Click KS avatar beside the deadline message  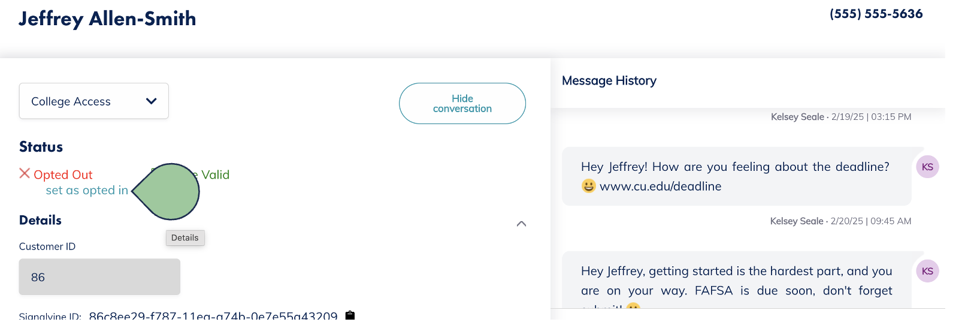(927, 167)
